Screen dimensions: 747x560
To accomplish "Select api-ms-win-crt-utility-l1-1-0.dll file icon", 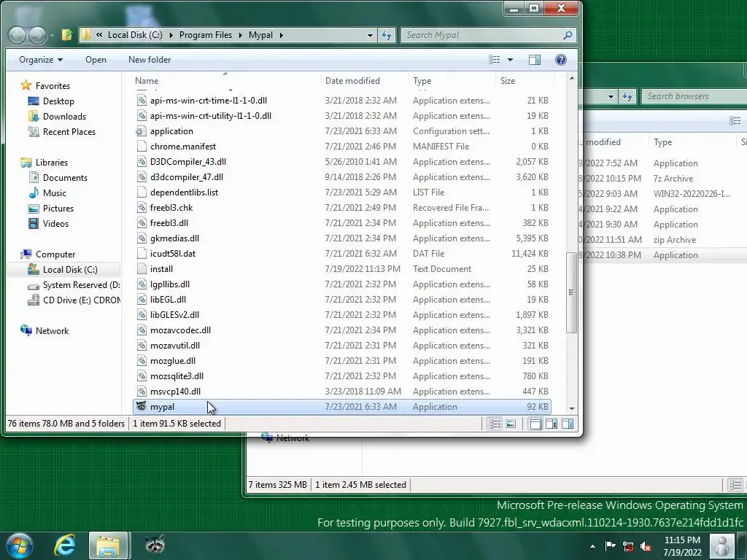I will (x=141, y=116).
